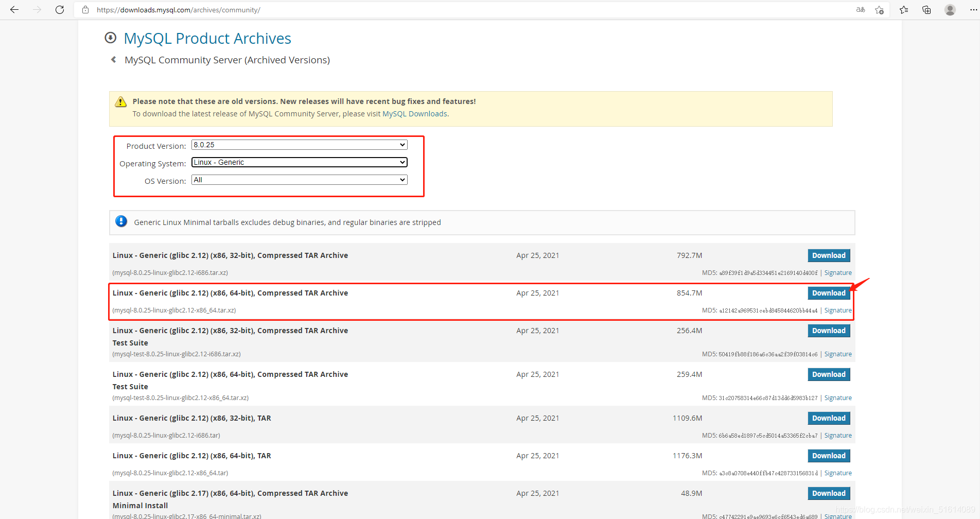Add page to favorites star icon
The image size is (980, 519).
point(879,10)
